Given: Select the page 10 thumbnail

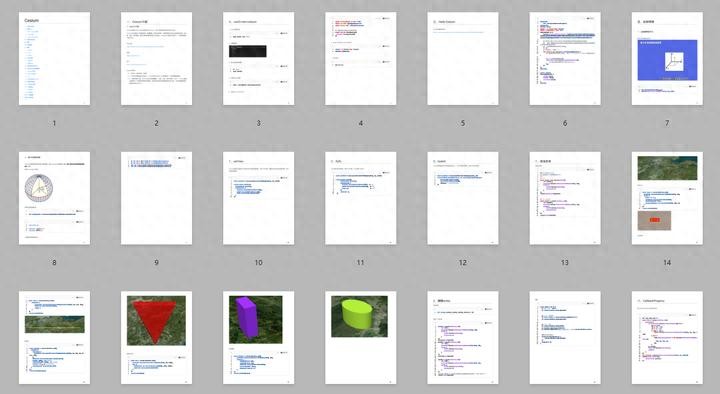Looking at the screenshot, I should 259,198.
